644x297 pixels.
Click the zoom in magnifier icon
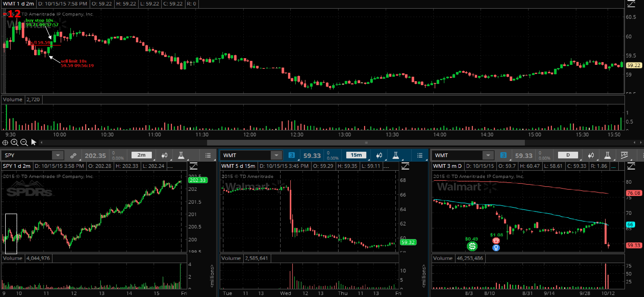click(x=15, y=142)
